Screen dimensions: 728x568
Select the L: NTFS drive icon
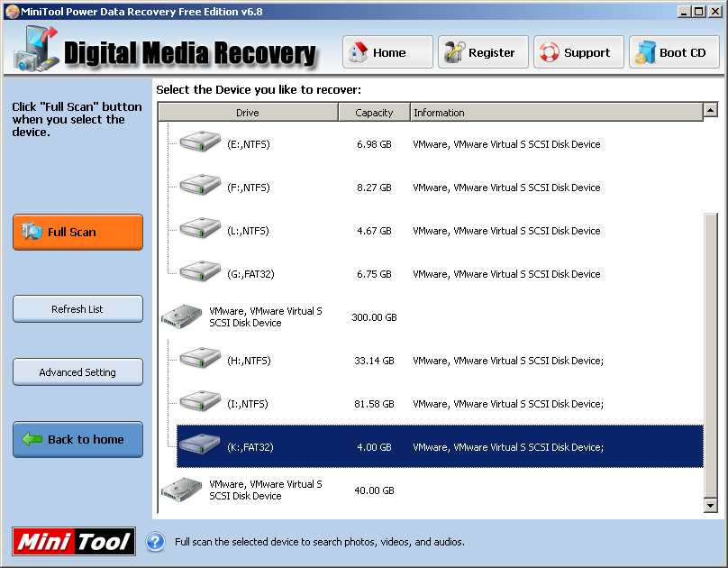coord(200,227)
